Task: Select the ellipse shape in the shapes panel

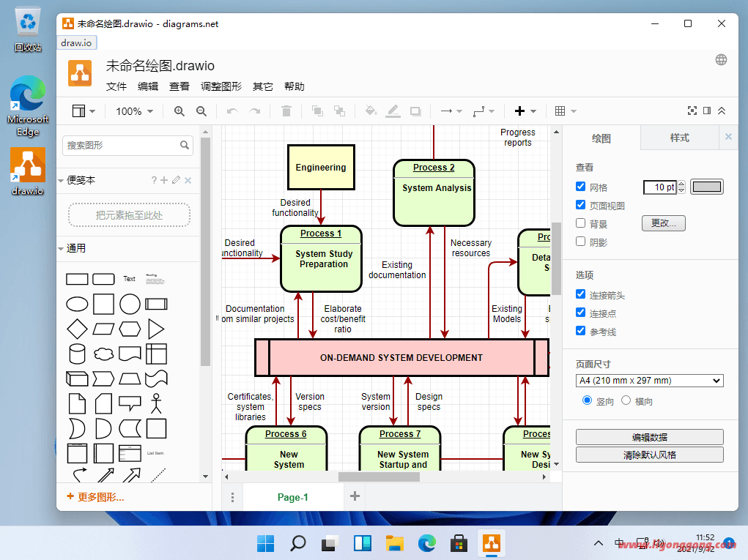Action: point(77,304)
